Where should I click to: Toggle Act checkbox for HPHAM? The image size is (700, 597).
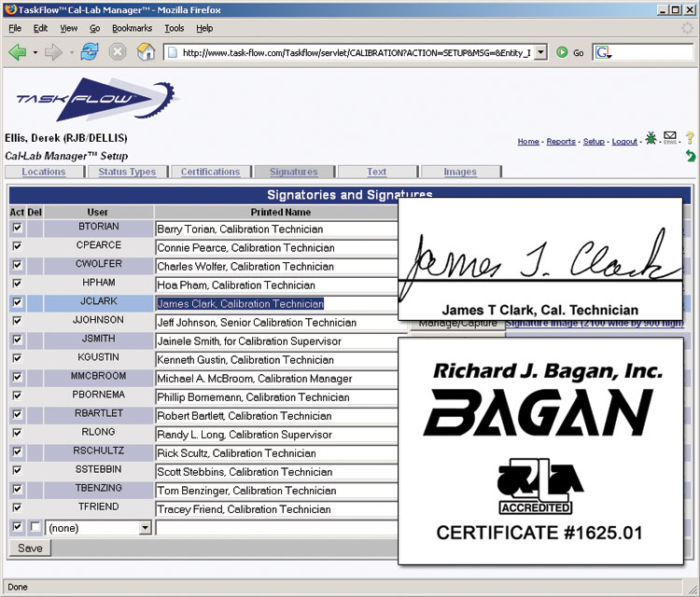(17, 284)
